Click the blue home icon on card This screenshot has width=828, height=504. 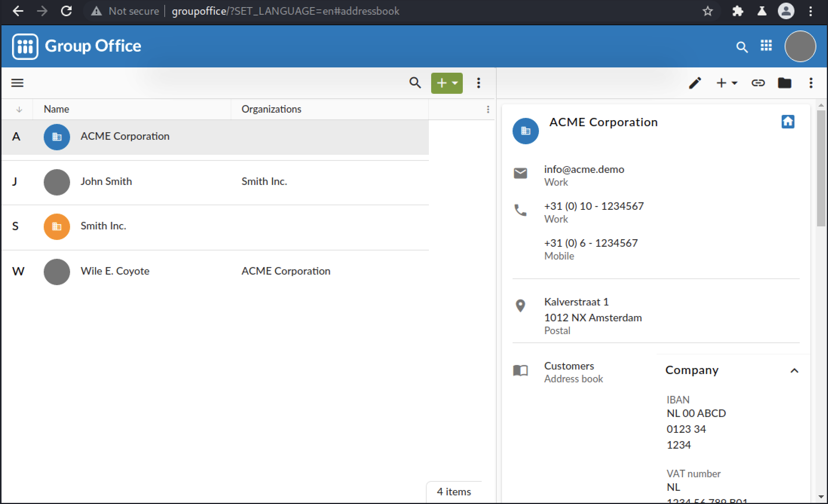point(788,122)
